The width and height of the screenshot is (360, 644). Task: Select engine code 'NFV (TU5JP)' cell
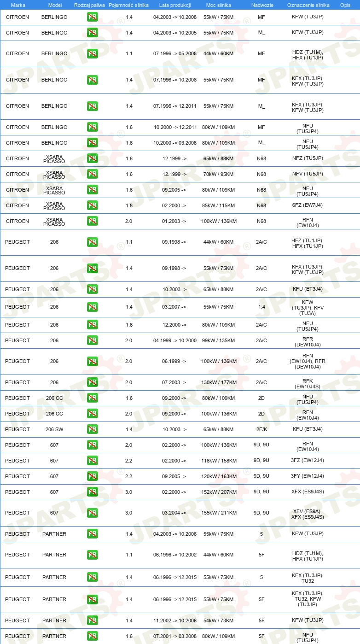pos(308,174)
